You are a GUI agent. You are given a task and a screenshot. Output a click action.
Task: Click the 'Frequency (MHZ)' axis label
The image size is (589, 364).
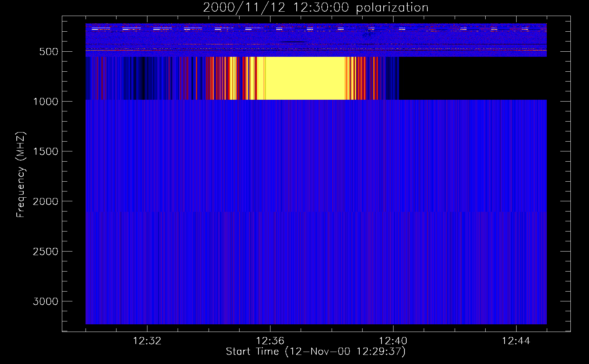pyautogui.click(x=21, y=175)
